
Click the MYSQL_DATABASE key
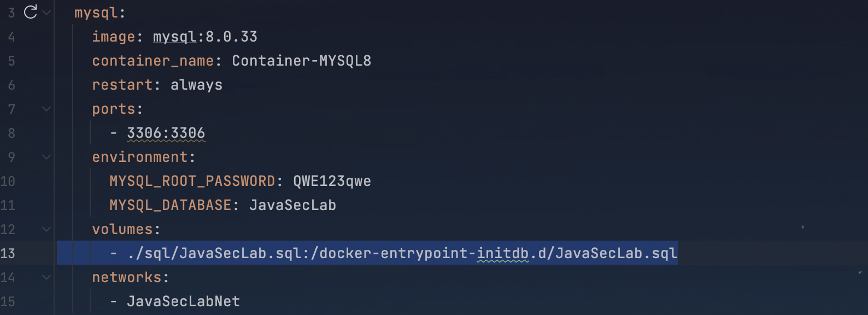click(x=171, y=205)
